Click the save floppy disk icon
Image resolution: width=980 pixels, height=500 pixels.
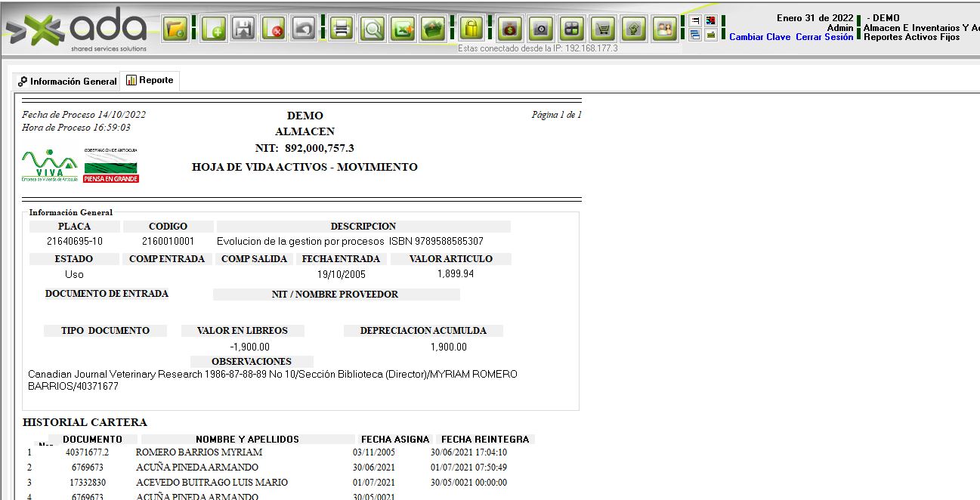[243, 29]
